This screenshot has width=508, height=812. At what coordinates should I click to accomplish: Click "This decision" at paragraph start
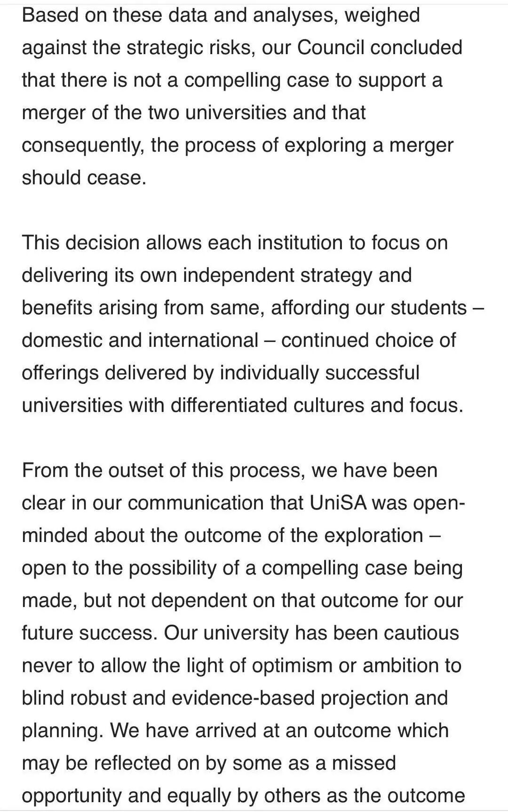point(80,243)
